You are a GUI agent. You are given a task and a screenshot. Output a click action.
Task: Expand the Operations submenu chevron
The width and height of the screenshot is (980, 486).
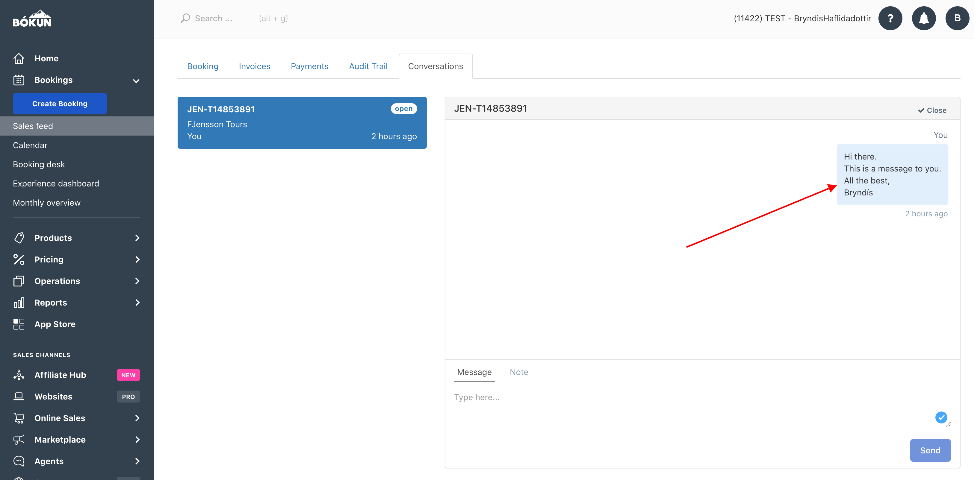[x=138, y=283]
